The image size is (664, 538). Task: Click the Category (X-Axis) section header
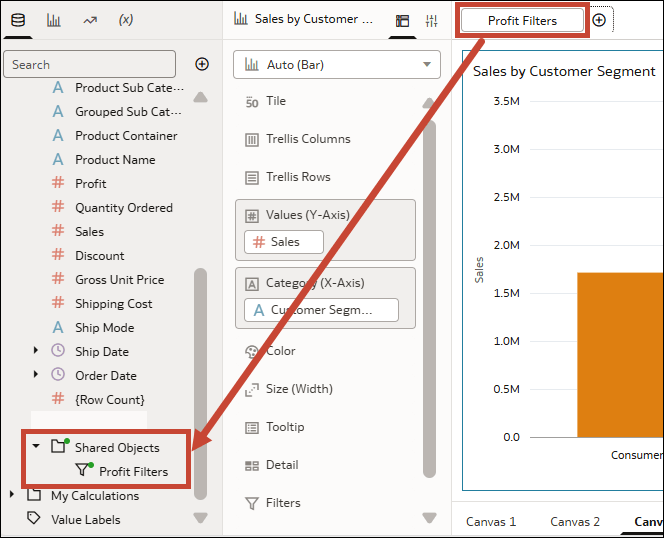(x=315, y=283)
